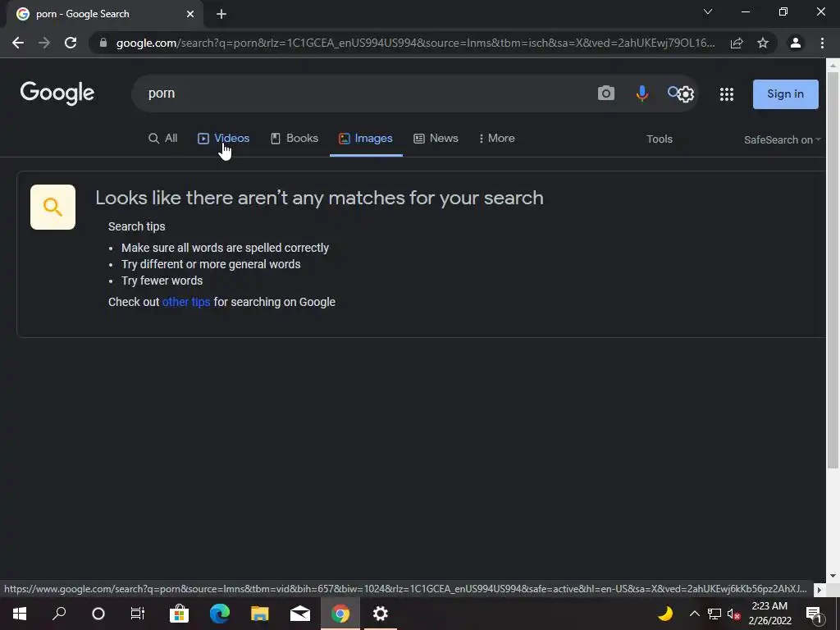This screenshot has height=630, width=840.
Task: Share this page via share icon
Action: tap(737, 43)
